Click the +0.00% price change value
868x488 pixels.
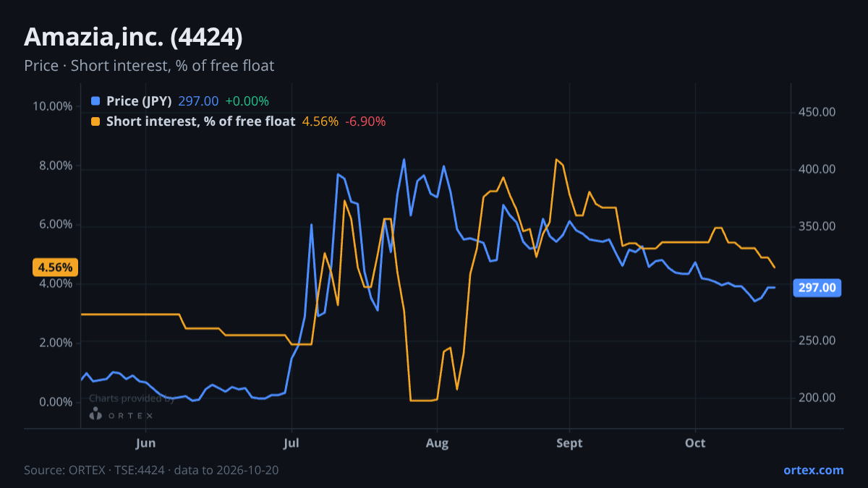247,101
